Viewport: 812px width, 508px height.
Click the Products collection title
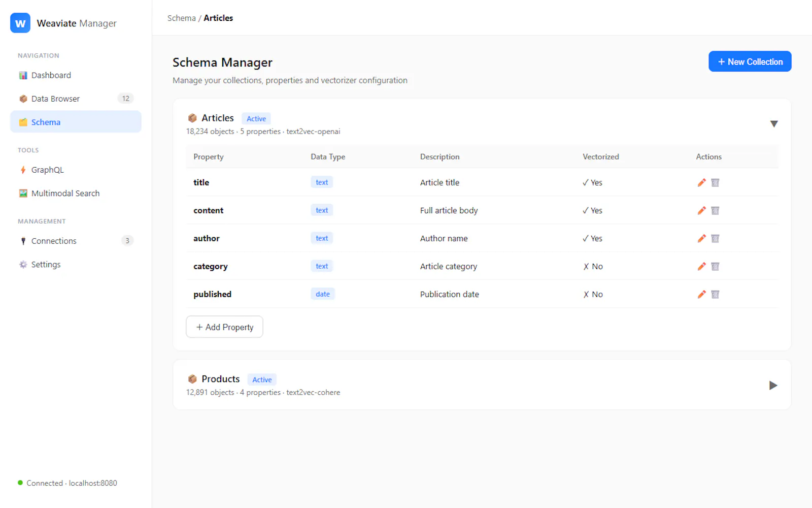[x=220, y=379]
